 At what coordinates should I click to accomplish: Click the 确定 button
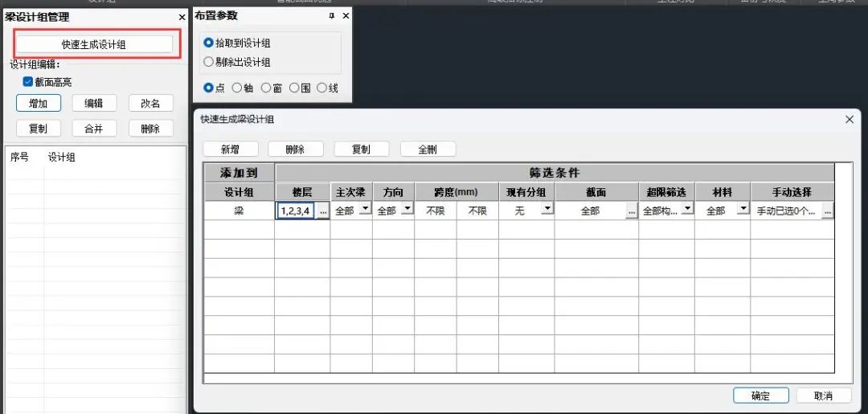point(760,396)
